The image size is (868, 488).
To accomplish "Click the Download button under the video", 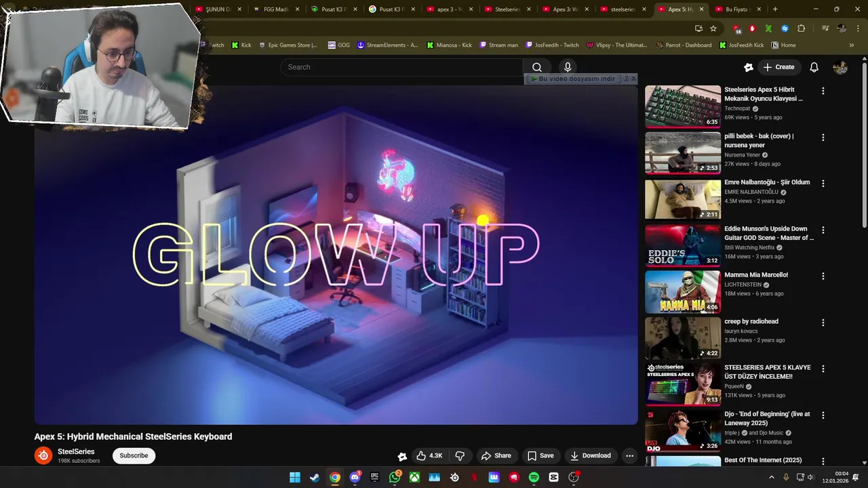I will click(590, 455).
